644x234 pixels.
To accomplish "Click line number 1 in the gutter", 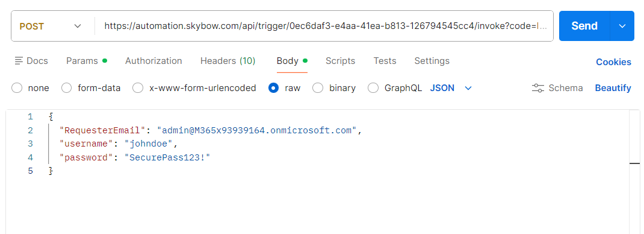I will [30, 117].
